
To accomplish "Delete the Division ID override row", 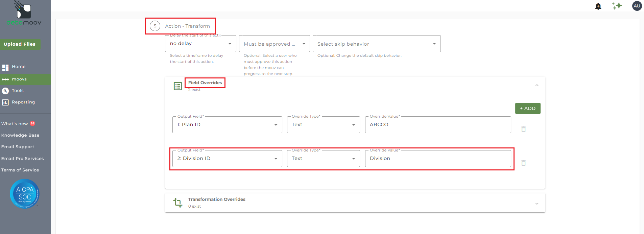I will [x=523, y=163].
